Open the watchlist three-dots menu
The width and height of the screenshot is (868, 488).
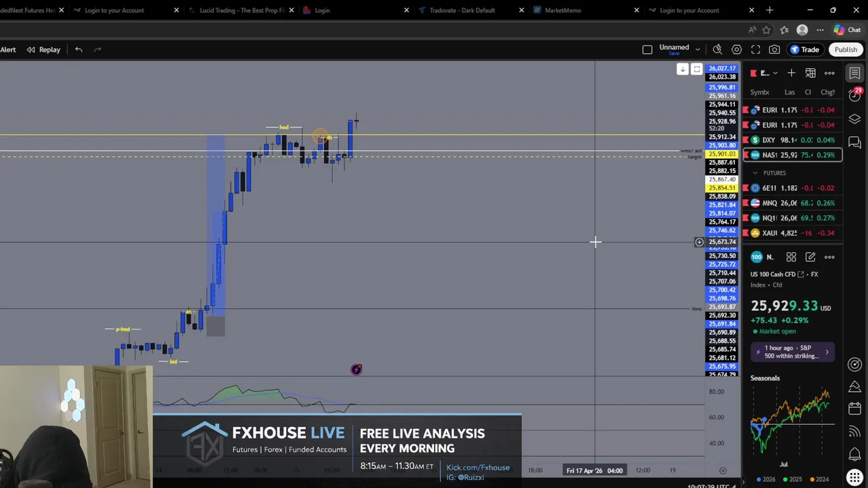[x=829, y=73]
